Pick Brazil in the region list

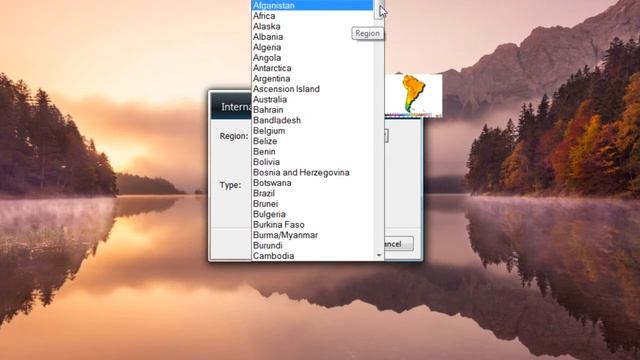click(x=312, y=193)
